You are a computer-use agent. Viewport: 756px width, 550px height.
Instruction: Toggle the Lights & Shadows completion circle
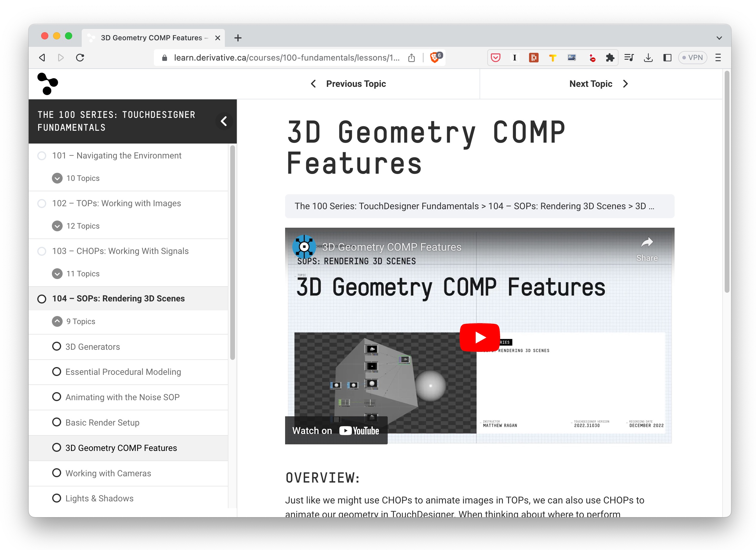[x=57, y=498]
